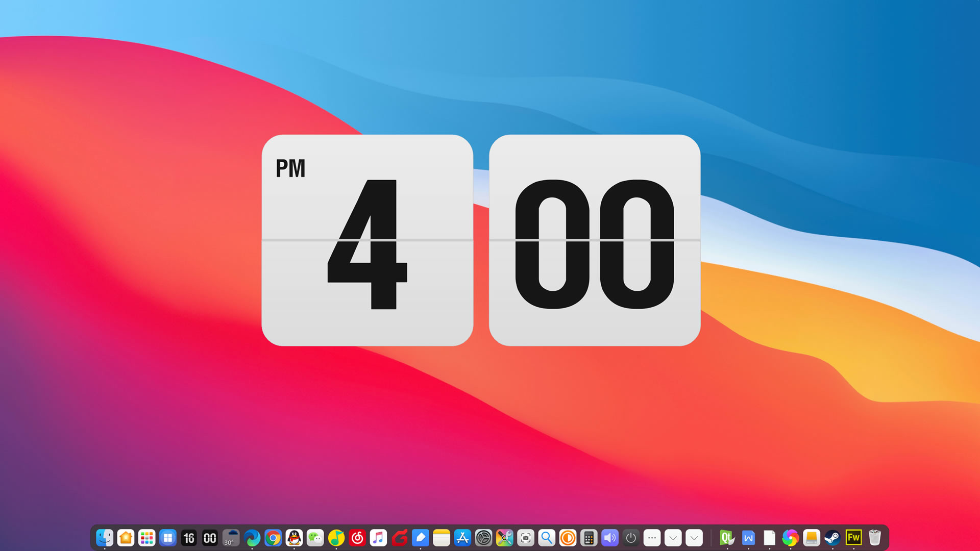Launch the QQ messenger

pos(295,538)
